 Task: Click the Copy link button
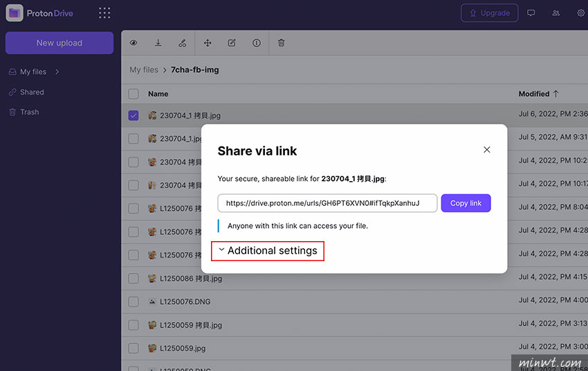click(x=466, y=203)
